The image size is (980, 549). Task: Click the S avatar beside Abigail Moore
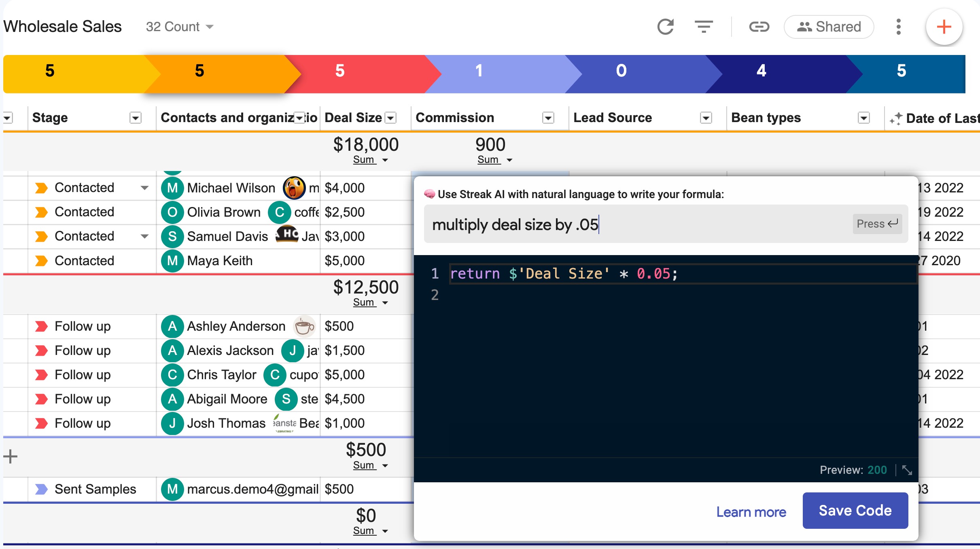pyautogui.click(x=286, y=399)
